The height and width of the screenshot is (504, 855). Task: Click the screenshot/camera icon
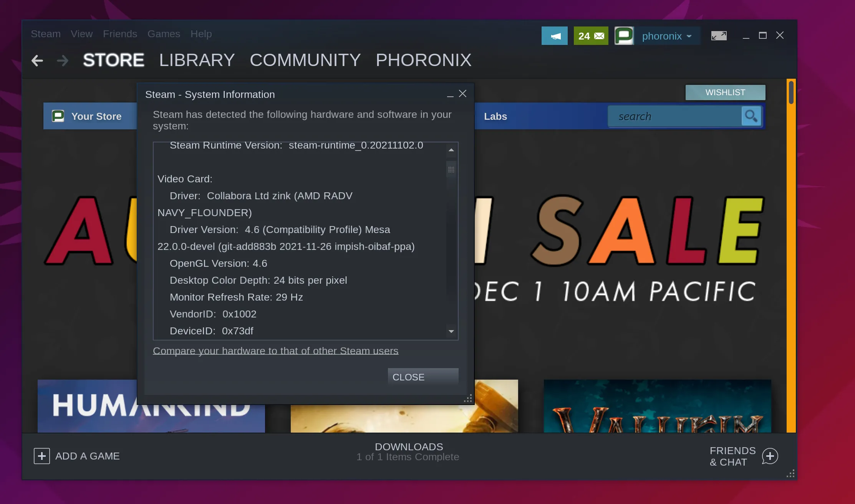718,36
